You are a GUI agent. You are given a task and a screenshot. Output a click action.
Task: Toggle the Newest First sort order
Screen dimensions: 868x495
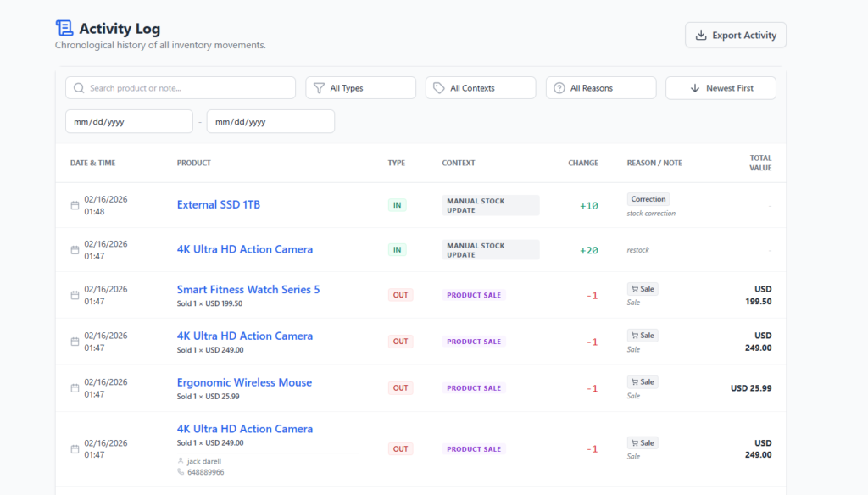(721, 88)
